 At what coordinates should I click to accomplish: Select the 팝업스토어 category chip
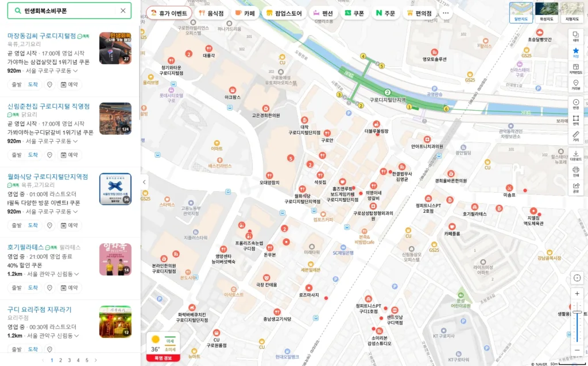[x=284, y=13]
